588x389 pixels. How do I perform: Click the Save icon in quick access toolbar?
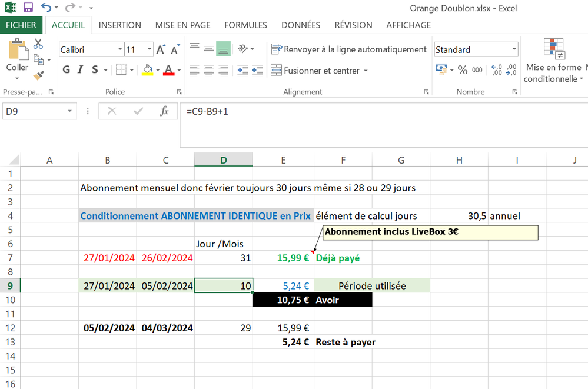click(28, 8)
